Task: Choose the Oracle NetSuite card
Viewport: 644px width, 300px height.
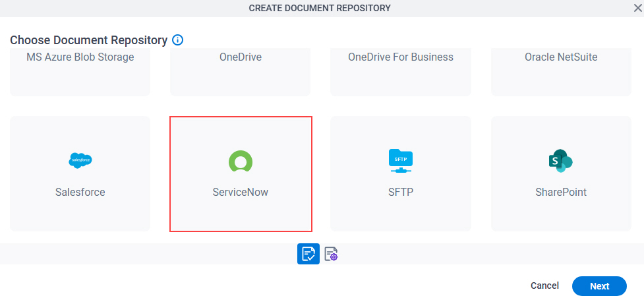Action: coord(561,72)
